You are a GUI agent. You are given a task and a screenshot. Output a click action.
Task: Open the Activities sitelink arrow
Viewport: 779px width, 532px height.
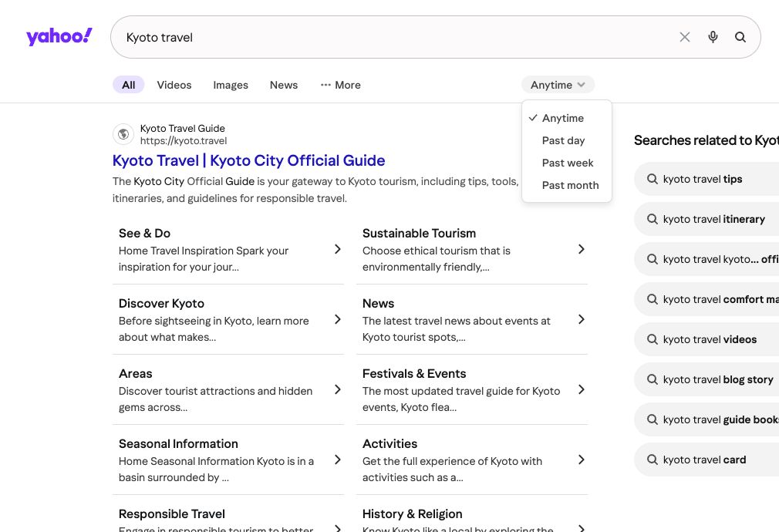pyautogui.click(x=582, y=460)
